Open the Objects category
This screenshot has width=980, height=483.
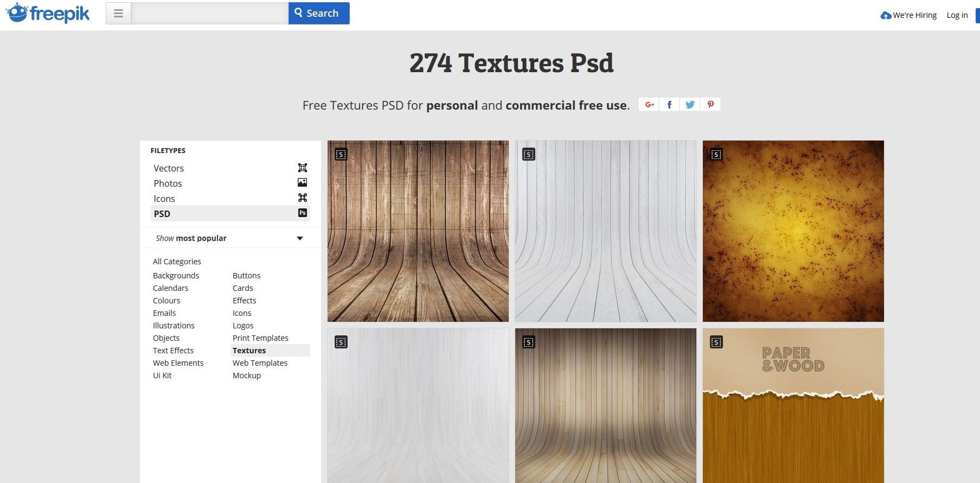[x=166, y=338]
